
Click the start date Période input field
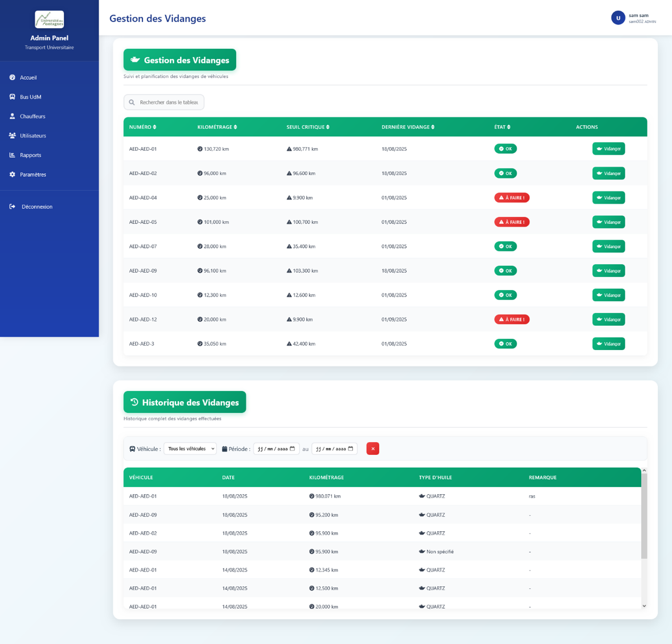(x=276, y=448)
